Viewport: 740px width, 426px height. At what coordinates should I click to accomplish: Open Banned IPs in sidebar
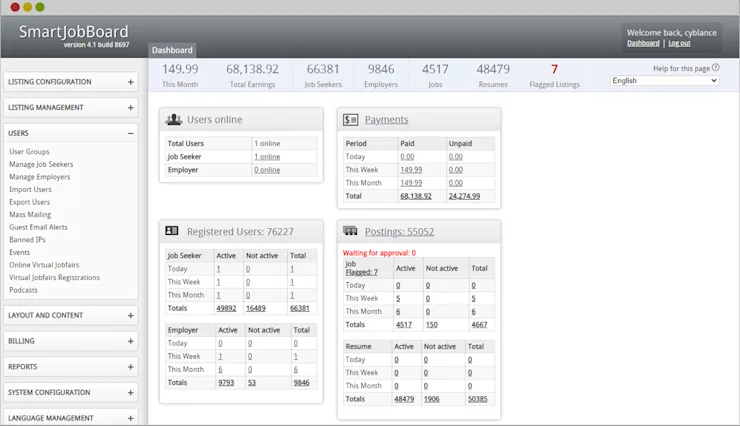point(27,240)
